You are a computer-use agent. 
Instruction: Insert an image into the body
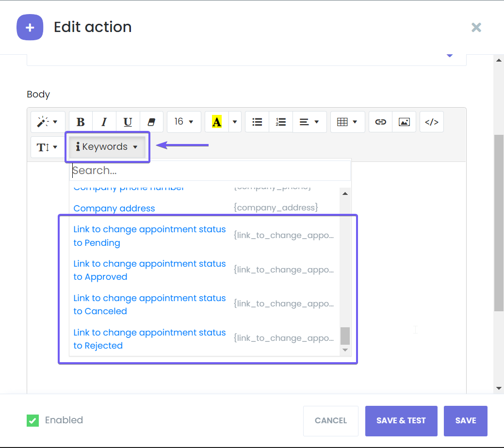point(404,122)
